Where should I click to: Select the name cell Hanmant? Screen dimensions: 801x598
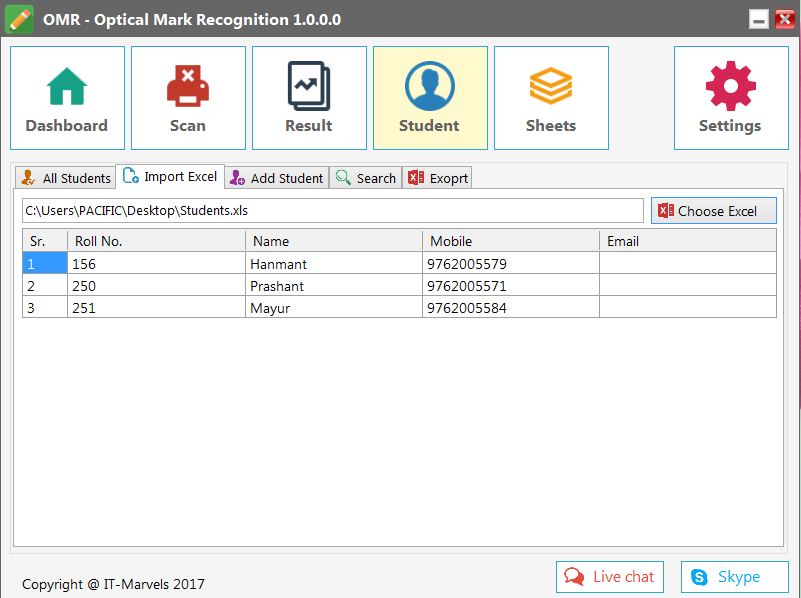click(334, 263)
